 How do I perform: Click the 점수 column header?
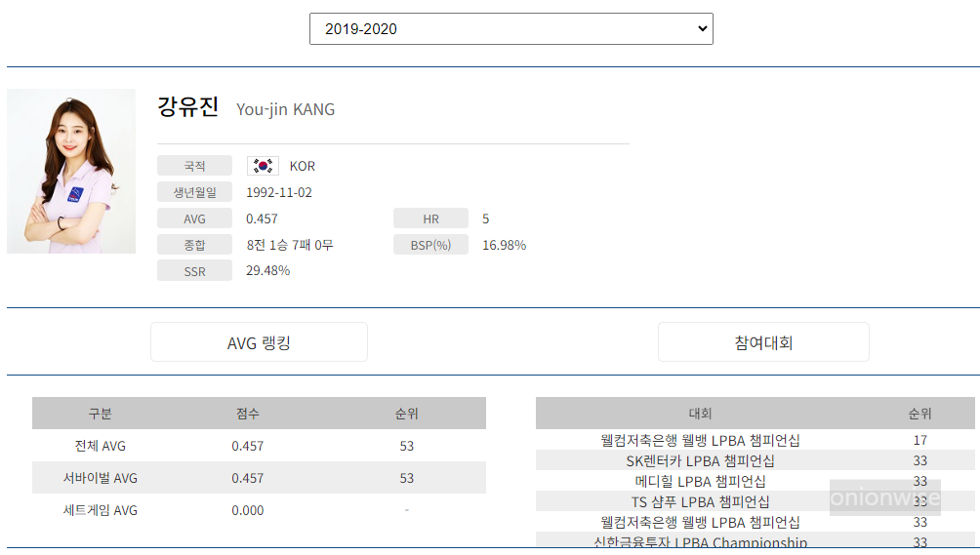(x=248, y=414)
